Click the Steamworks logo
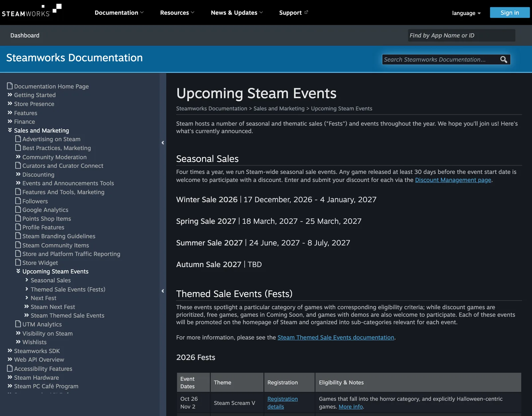Viewport: 532px width, 416px height. (32, 11)
